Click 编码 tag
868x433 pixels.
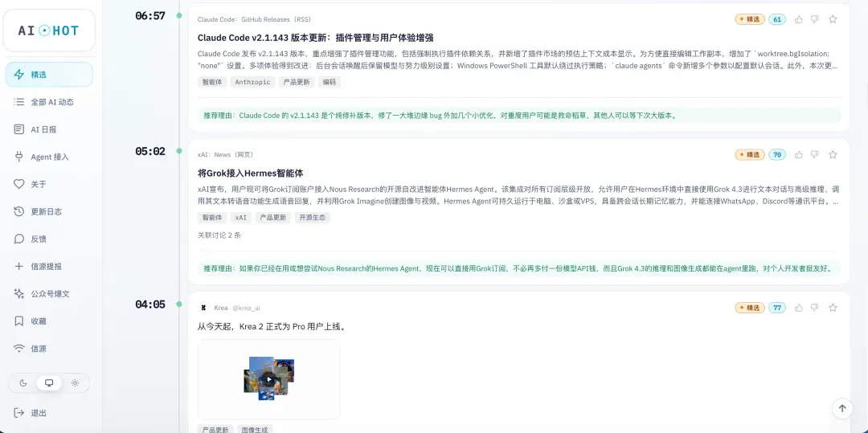pos(330,82)
